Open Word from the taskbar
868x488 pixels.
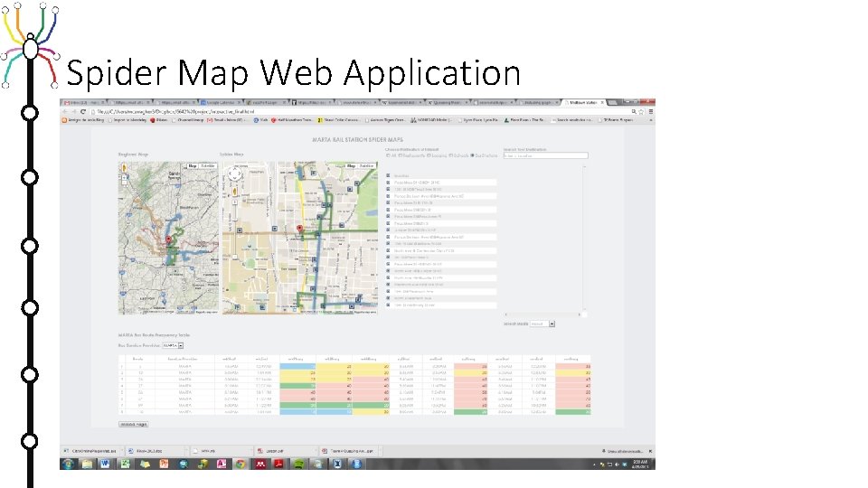105,464
